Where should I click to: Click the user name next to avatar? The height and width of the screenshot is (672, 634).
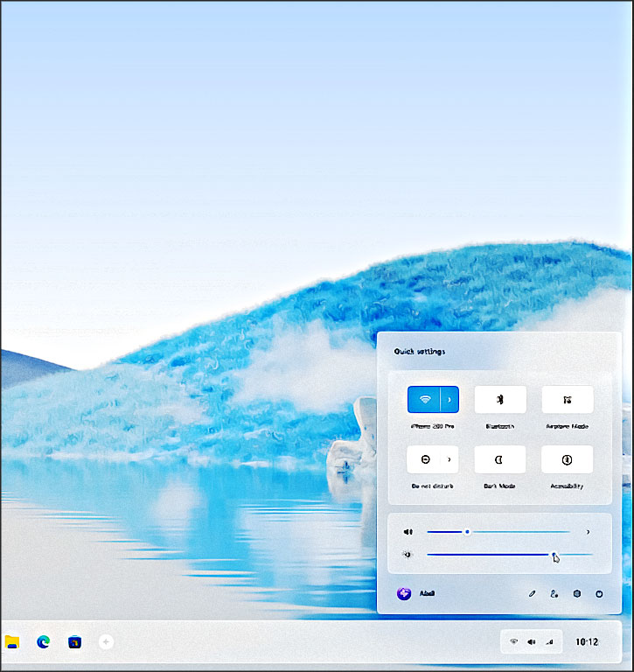coord(427,593)
